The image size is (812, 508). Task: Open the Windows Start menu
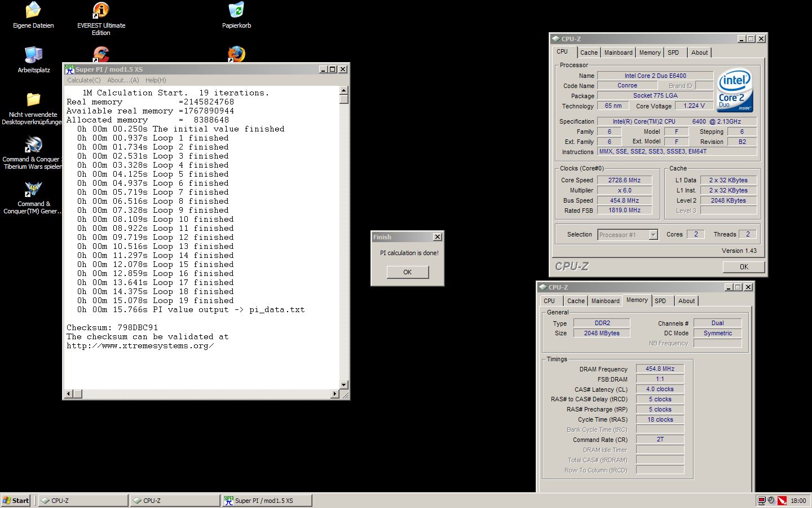[16, 500]
